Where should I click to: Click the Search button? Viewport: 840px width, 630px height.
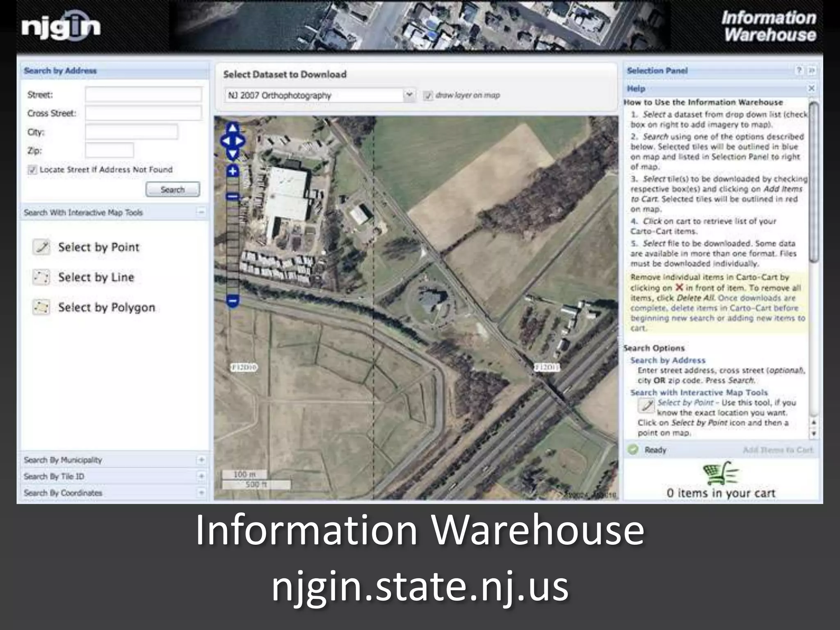tap(173, 189)
